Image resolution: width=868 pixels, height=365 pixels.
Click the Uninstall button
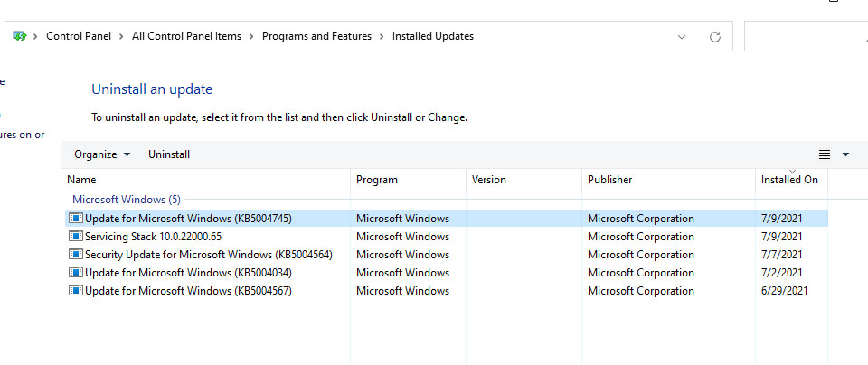coord(169,154)
